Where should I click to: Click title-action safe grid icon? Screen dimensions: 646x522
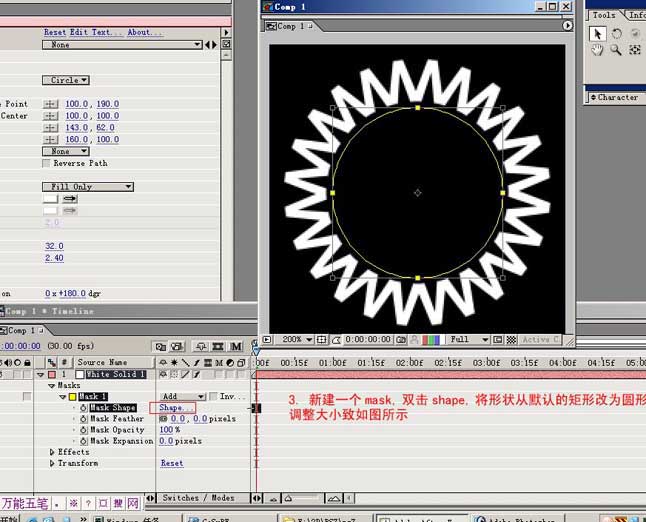pos(321,339)
